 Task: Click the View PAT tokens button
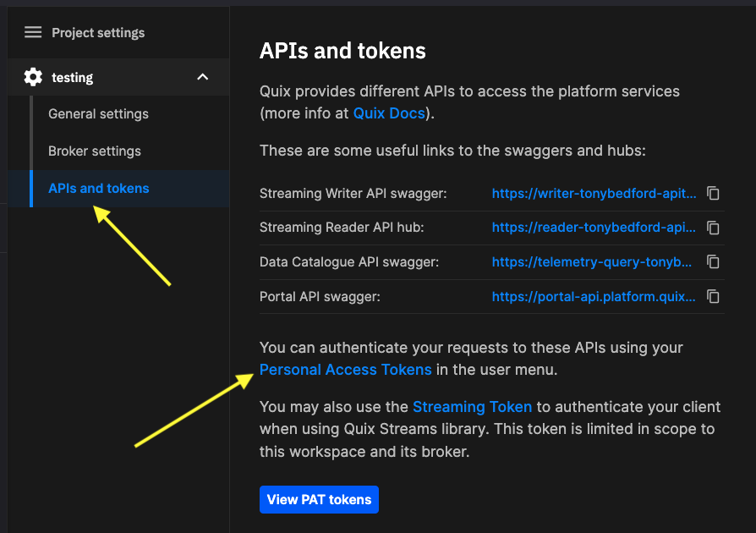coord(319,499)
